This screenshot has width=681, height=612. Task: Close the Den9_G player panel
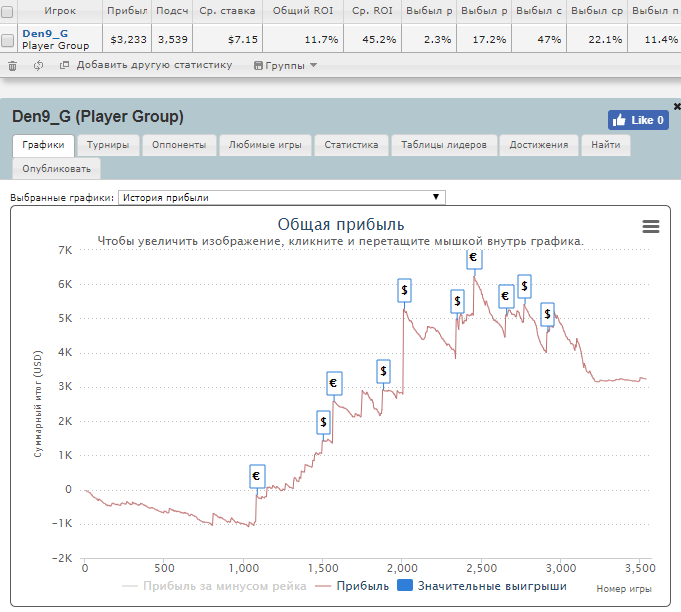[677, 106]
